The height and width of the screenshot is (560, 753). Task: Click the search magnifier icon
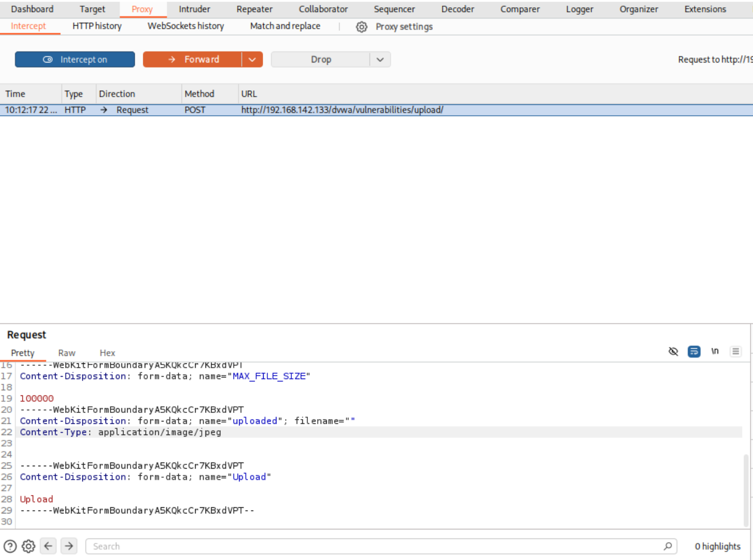tap(668, 546)
